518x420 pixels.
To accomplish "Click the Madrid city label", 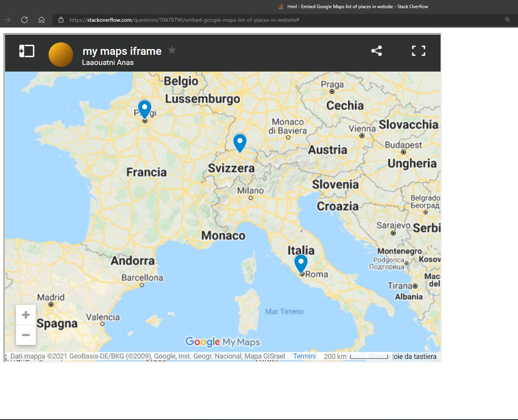I will click(51, 297).
